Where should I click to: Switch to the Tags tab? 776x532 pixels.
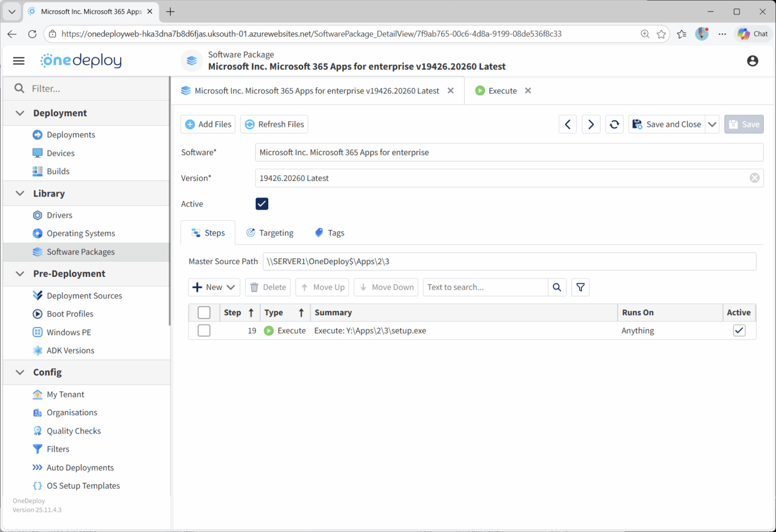329,233
